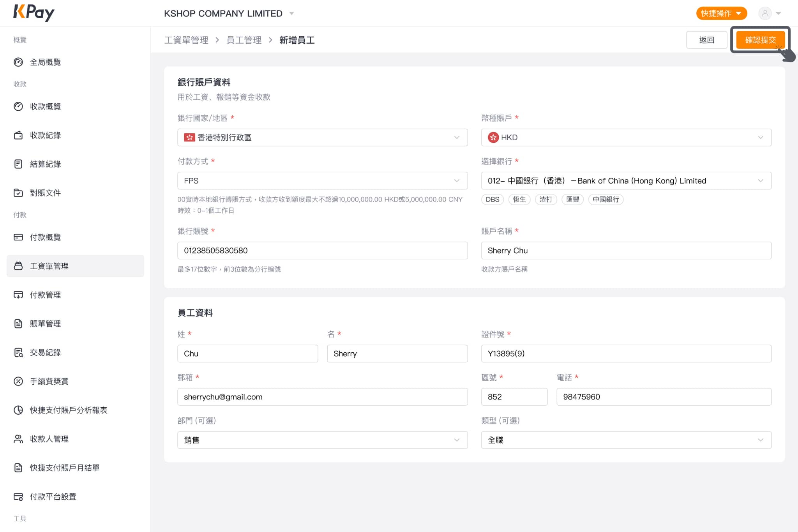
Task: Click the 收款概覽 gauge icon
Action: (x=18, y=107)
